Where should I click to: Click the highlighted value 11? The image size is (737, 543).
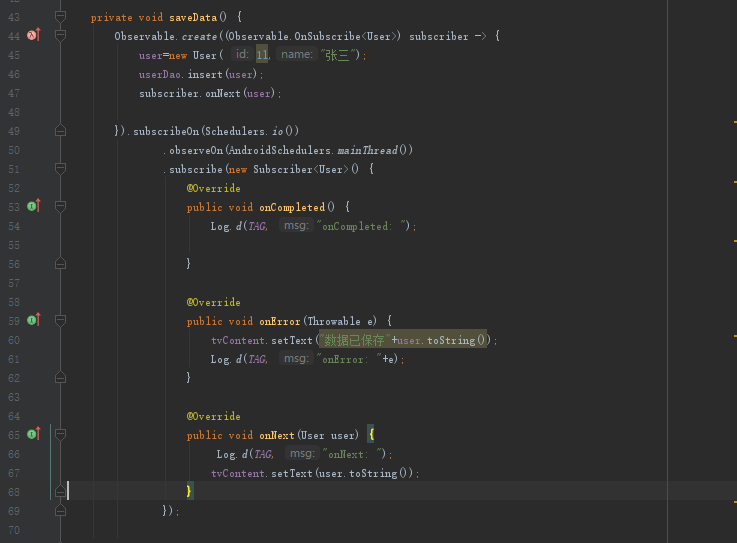(x=262, y=55)
